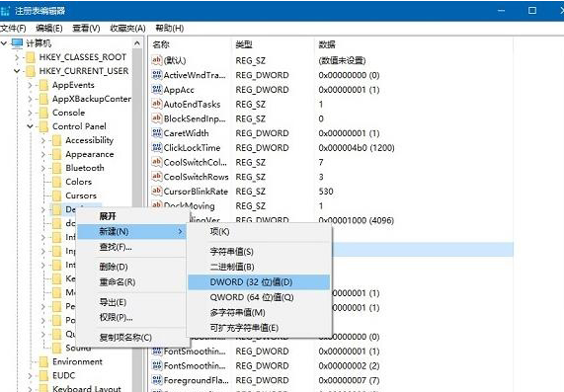Click the CaretWidth DWORD value icon
The width and height of the screenshot is (564, 392).
pyautogui.click(x=156, y=133)
